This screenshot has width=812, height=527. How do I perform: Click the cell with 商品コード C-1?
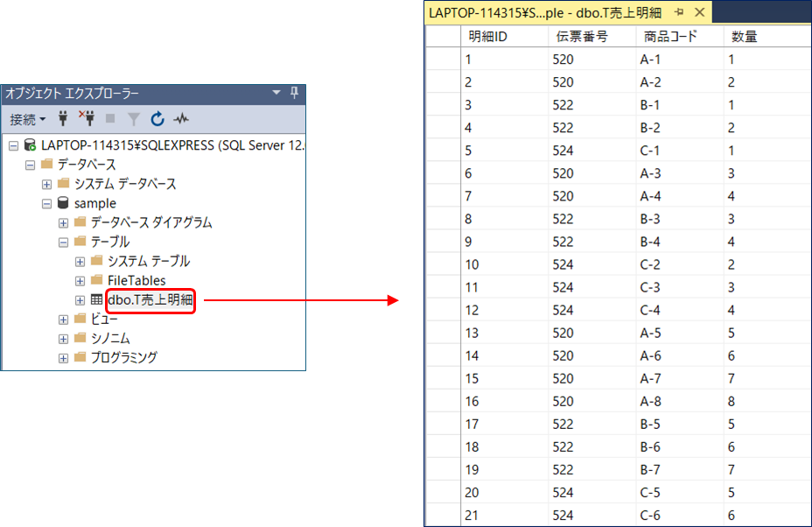679,151
